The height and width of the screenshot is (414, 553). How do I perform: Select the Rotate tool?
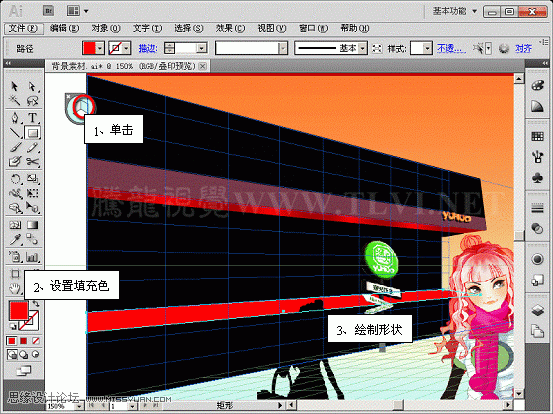tap(15, 179)
